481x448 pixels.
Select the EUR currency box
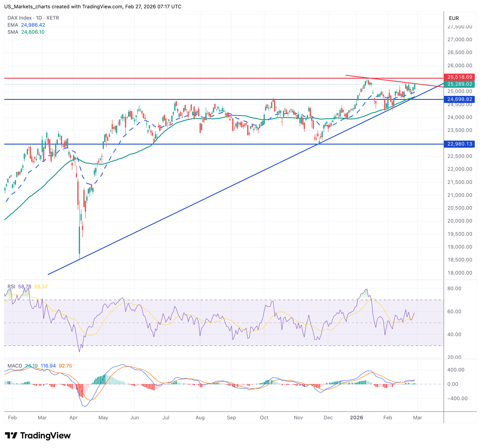pos(460,18)
